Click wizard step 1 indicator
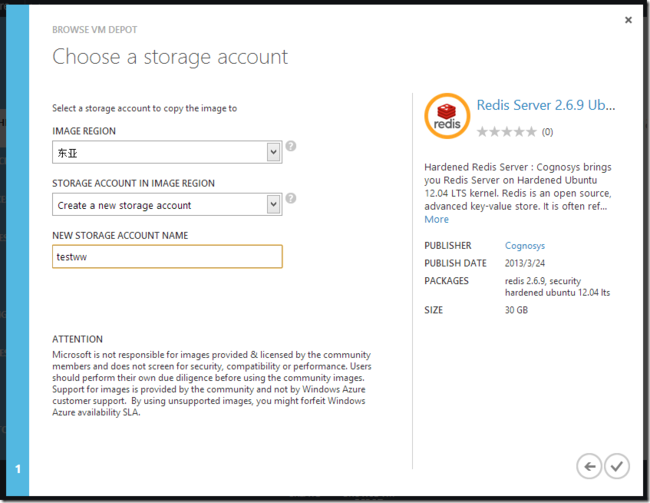This screenshot has width=650, height=503. [x=18, y=469]
